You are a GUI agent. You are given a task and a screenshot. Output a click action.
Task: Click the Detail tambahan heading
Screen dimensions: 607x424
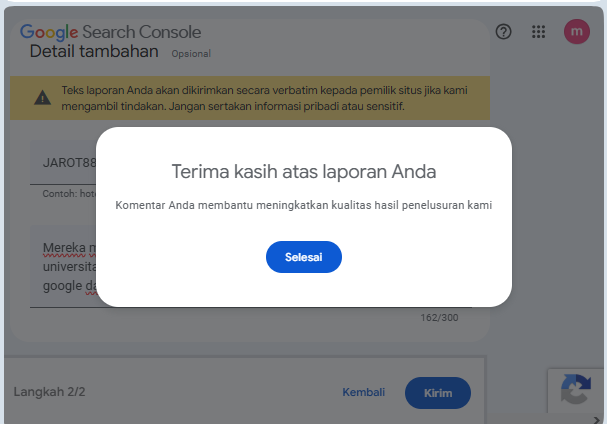(93, 51)
